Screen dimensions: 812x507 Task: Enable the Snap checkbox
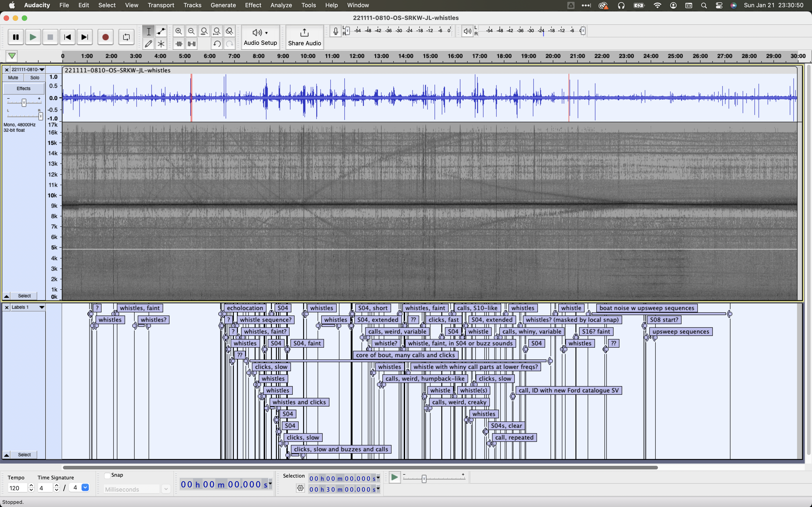[107, 475]
